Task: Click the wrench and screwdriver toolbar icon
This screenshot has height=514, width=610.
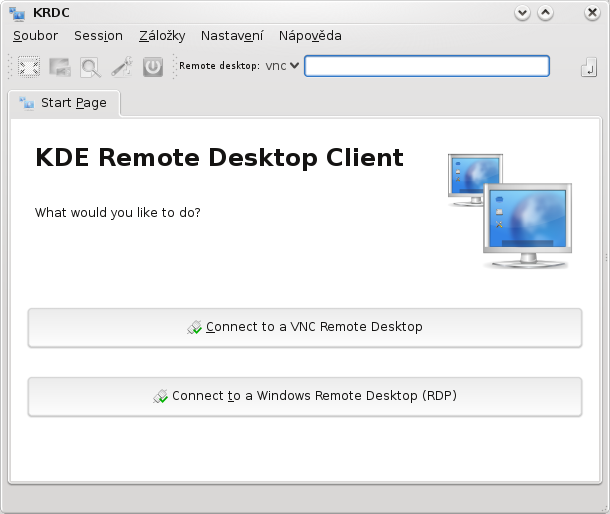Action: 122,67
